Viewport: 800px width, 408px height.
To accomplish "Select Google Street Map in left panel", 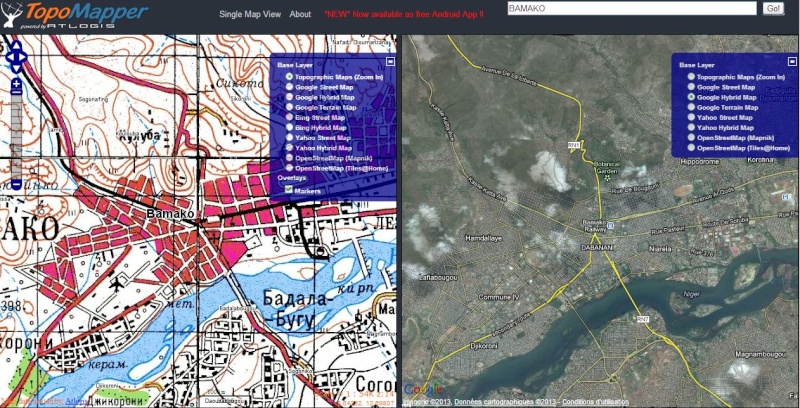I will tap(289, 87).
